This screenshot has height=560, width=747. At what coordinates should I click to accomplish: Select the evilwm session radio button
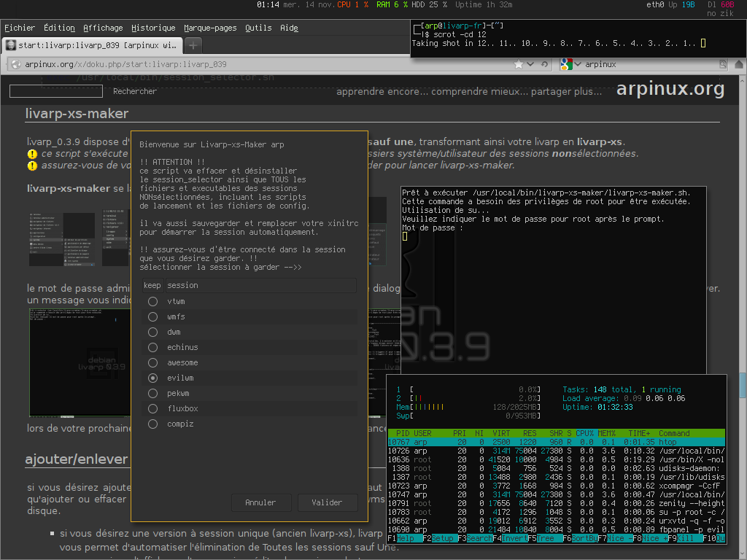(x=152, y=378)
